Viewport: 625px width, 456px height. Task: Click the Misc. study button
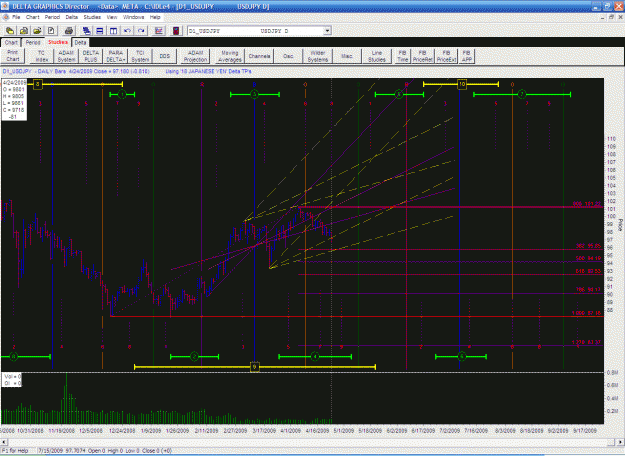pyautogui.click(x=347, y=56)
